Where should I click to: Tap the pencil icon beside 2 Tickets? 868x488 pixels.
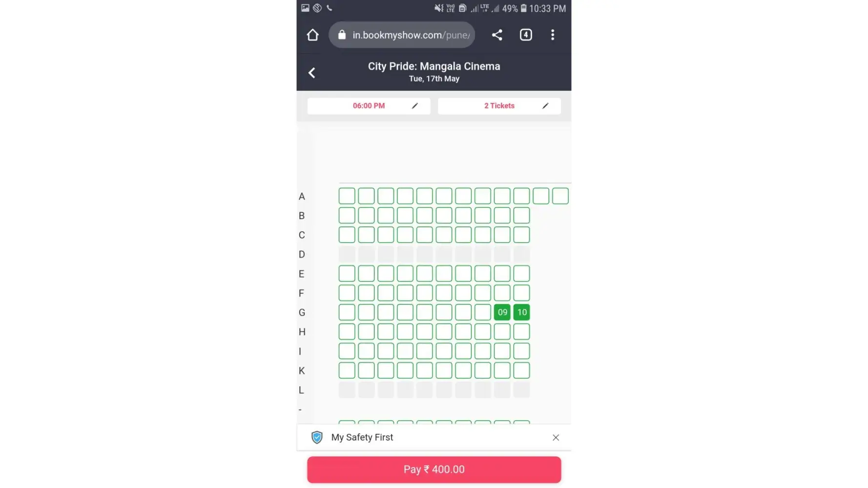545,106
